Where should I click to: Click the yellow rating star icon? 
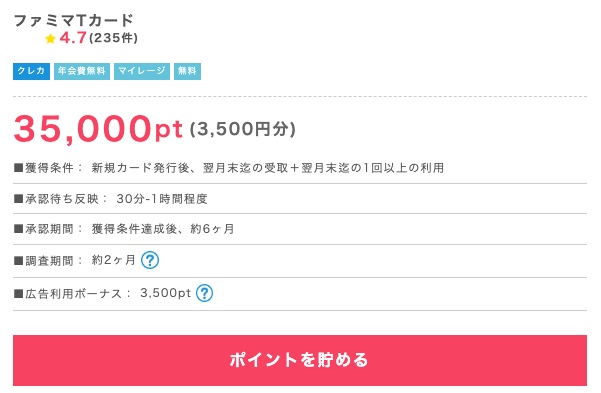pos(50,38)
